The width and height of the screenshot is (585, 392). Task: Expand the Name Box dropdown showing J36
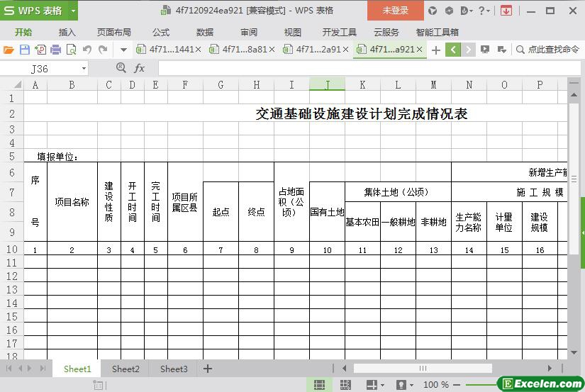[84, 69]
